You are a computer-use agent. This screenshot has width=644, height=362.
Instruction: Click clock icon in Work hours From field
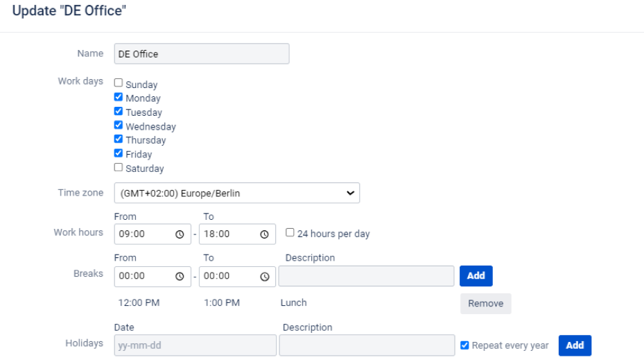click(x=180, y=234)
